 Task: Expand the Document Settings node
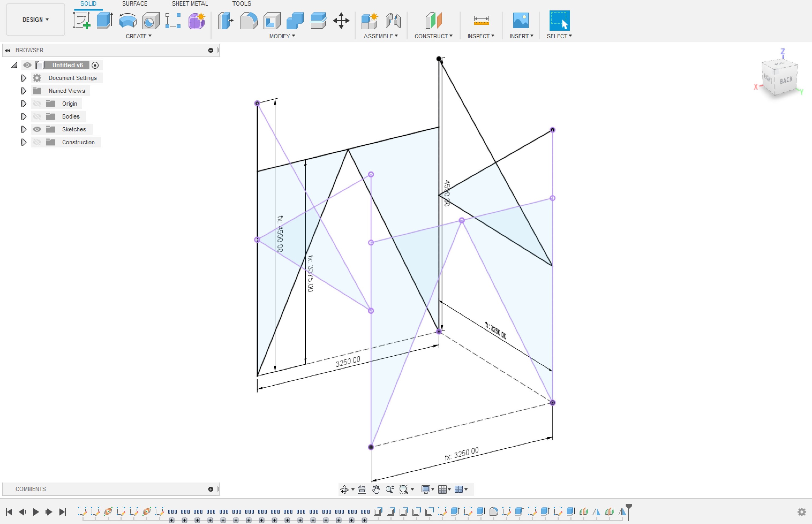pos(24,78)
